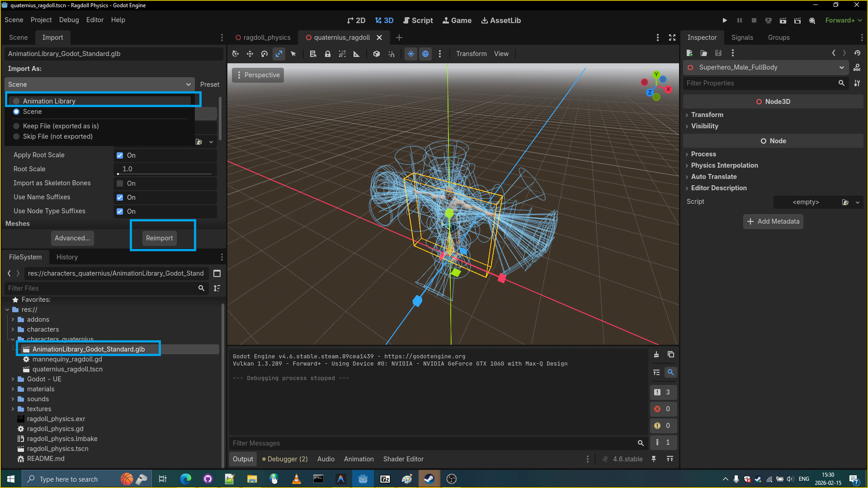The width and height of the screenshot is (868, 488).
Task: Clear the Output log messages
Action: tap(656, 355)
